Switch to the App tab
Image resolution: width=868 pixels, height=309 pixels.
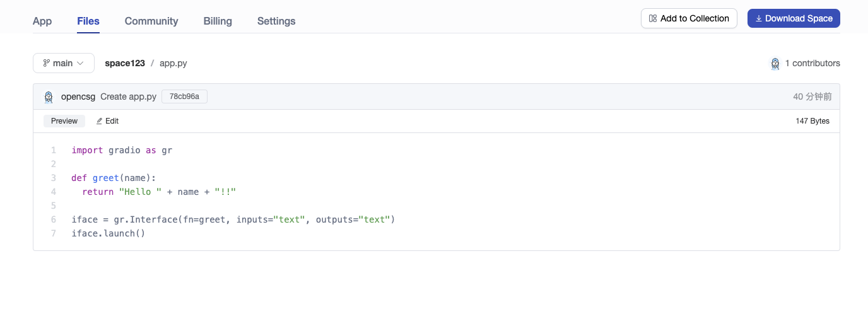pos(42,21)
